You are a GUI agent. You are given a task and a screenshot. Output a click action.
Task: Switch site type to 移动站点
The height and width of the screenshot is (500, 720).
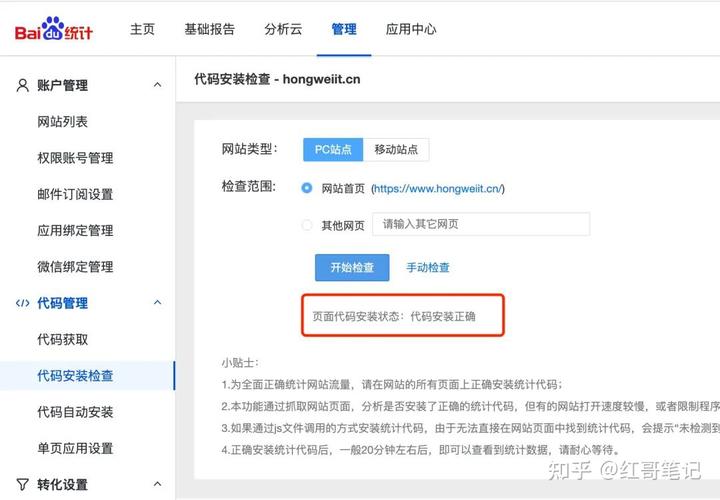pos(396,150)
